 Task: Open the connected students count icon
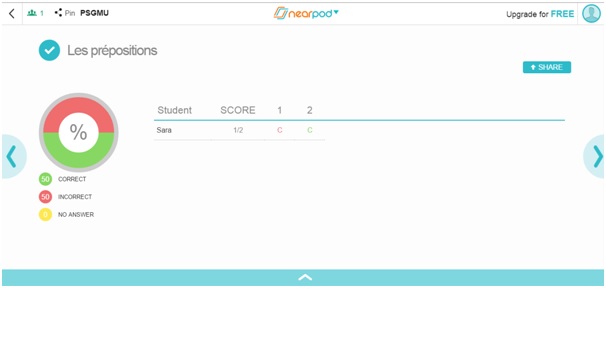35,13
